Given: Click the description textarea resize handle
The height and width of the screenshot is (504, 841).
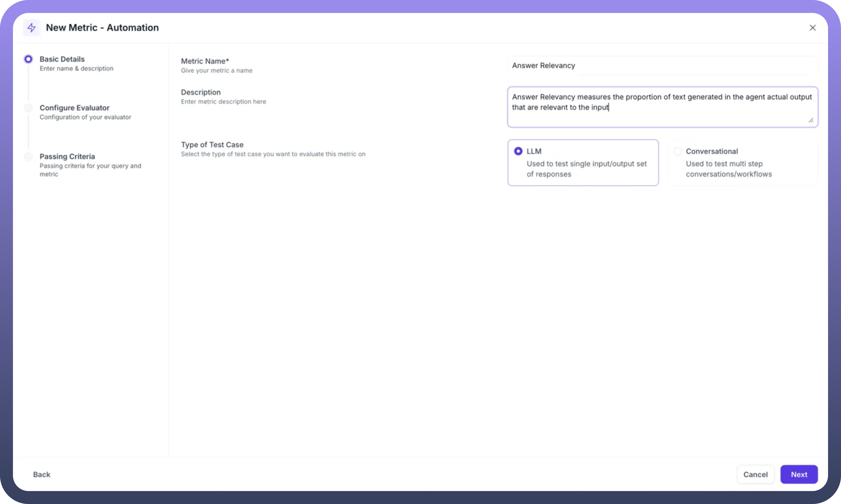Looking at the screenshot, I should (x=811, y=120).
